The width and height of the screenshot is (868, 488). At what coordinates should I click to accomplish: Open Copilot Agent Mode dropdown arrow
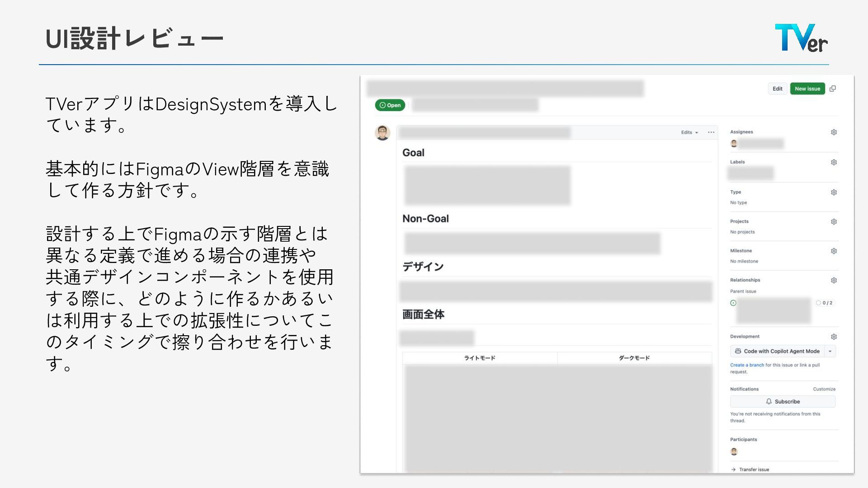830,352
